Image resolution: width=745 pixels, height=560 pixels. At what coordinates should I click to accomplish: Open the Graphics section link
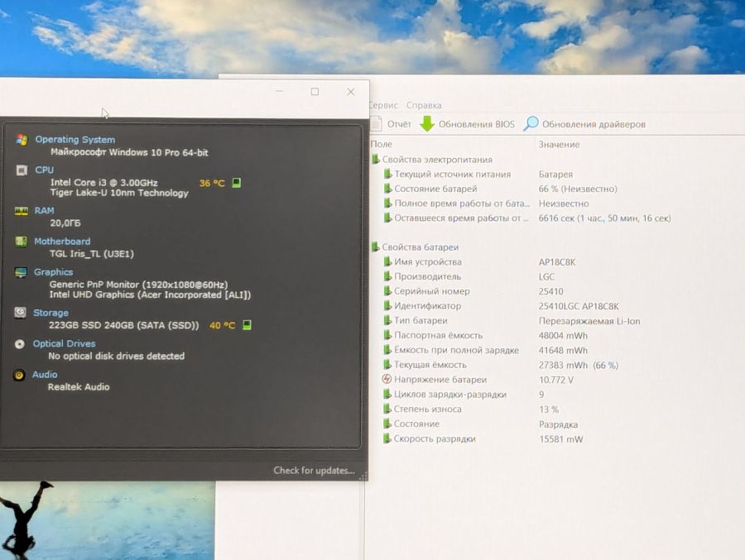(x=53, y=272)
